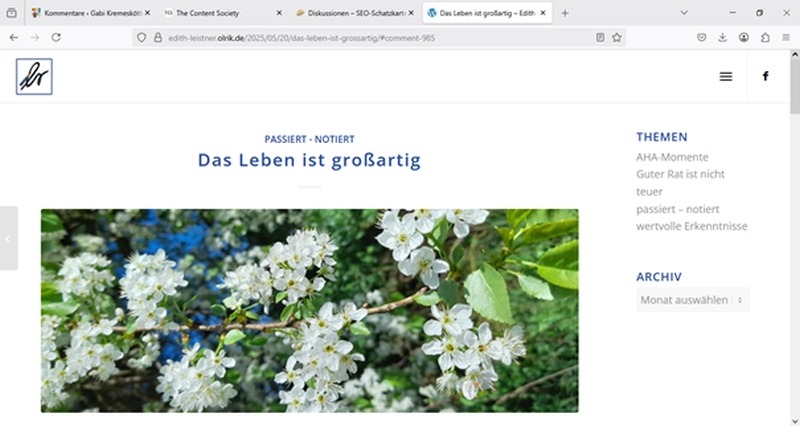This screenshot has height=426, width=800.
Task: Open the Firefox downloads panel
Action: pos(723,37)
